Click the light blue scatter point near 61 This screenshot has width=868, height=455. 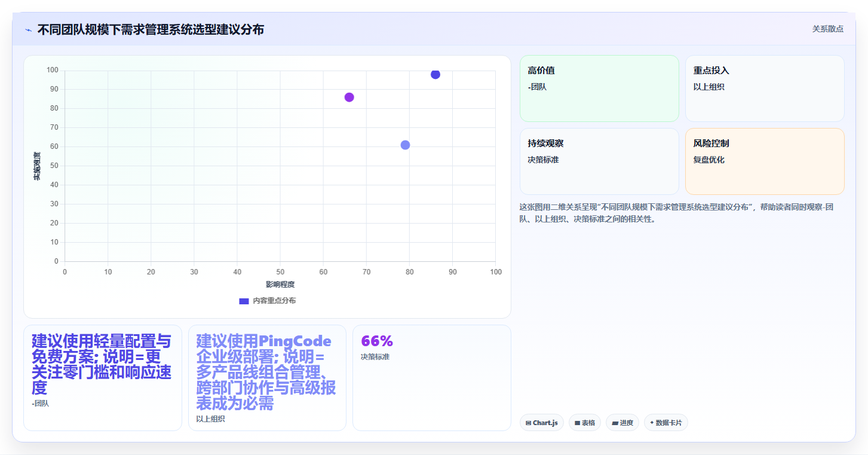[x=405, y=145]
